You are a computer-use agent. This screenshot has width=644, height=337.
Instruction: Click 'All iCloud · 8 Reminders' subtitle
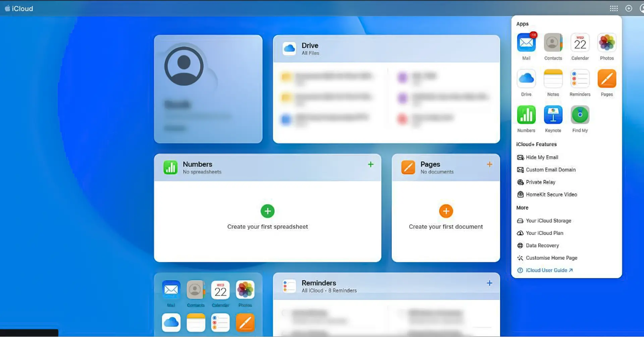click(329, 290)
